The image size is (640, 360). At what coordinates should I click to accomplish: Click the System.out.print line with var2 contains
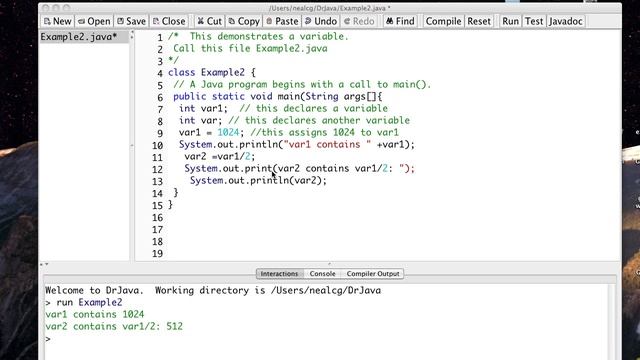click(299, 169)
